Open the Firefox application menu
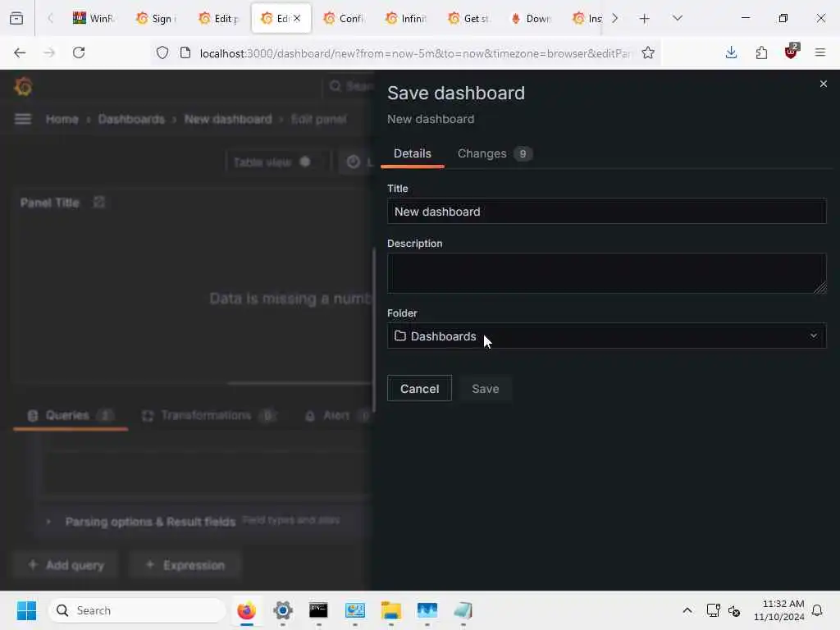The height and width of the screenshot is (630, 840). pyautogui.click(x=820, y=52)
